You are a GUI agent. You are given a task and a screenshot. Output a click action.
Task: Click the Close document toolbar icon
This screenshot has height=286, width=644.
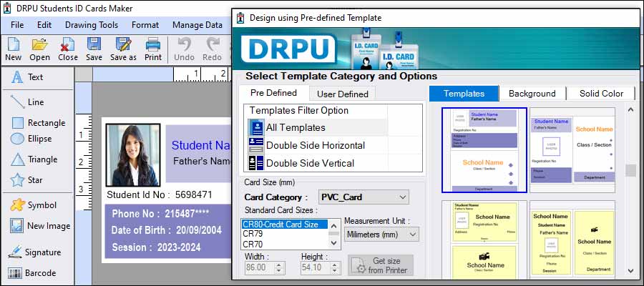click(68, 49)
